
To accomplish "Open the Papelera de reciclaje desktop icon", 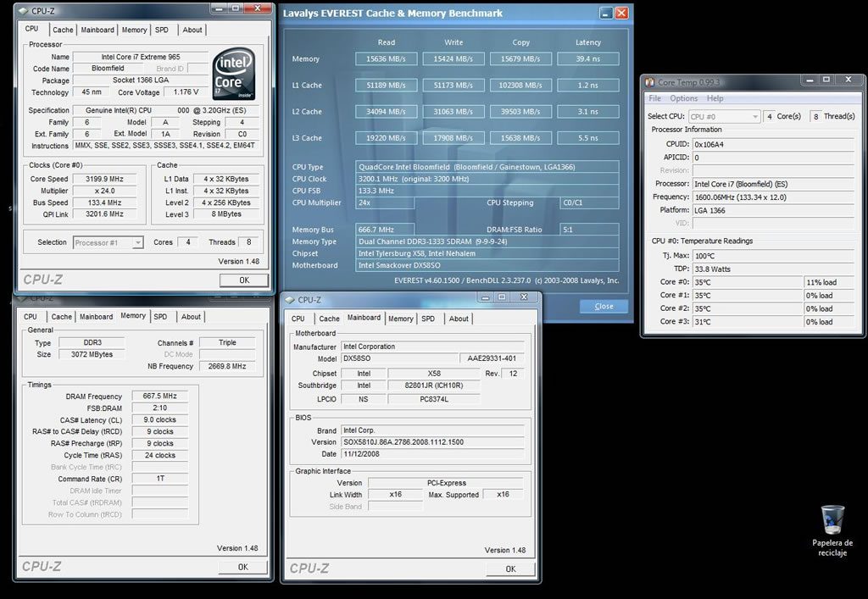I will (x=832, y=530).
